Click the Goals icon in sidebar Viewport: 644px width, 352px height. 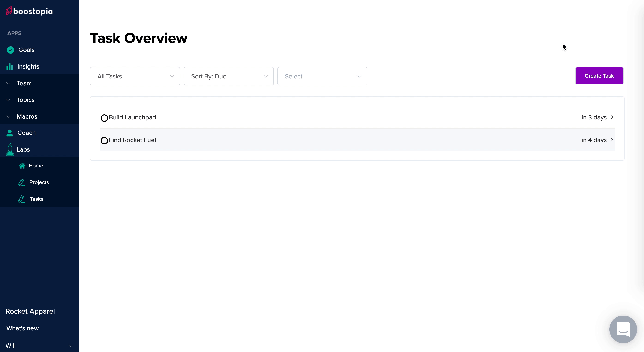[10, 49]
